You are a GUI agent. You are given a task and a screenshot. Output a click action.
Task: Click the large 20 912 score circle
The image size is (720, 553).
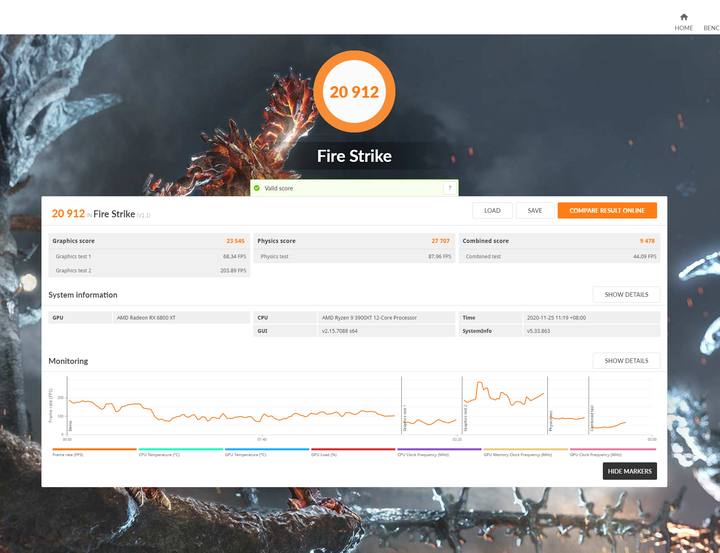[x=354, y=91]
